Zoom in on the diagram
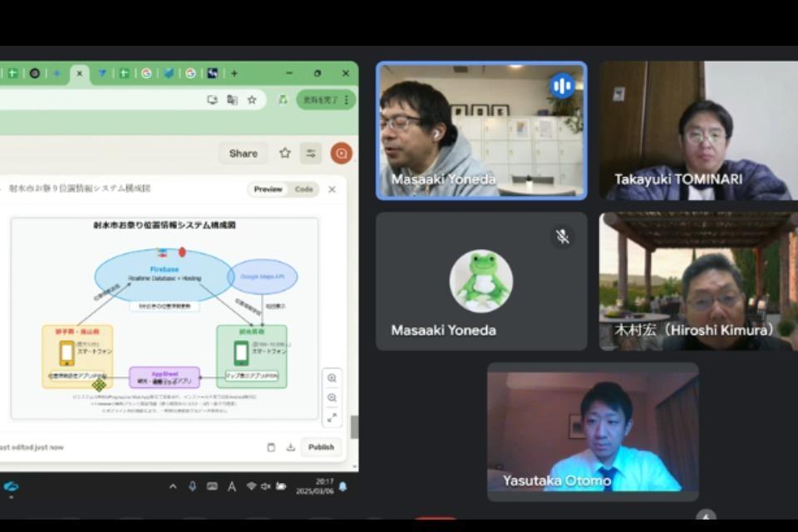 [332, 378]
